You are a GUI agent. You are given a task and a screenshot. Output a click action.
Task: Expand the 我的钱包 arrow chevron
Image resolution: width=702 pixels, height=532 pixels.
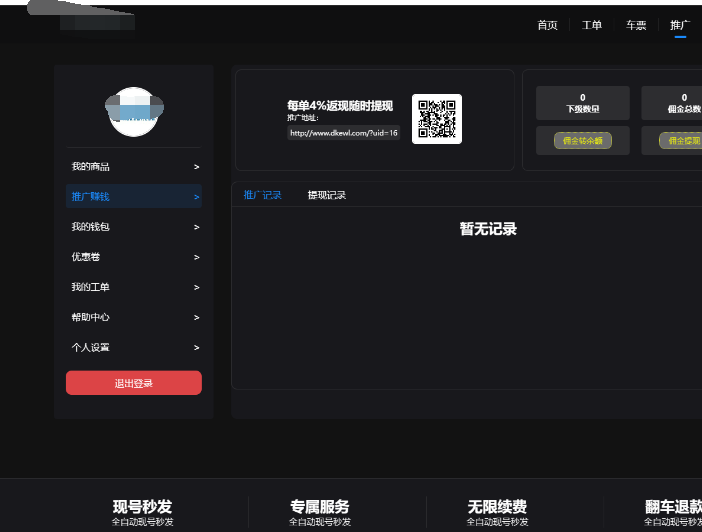click(x=196, y=228)
